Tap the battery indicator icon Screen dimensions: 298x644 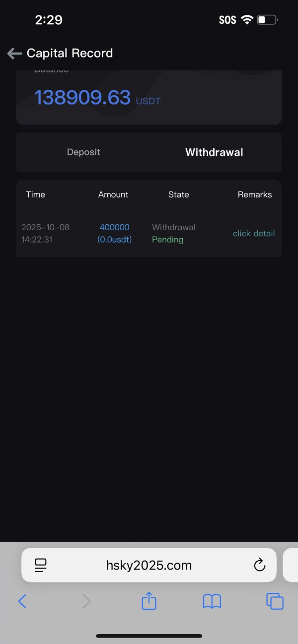click(x=267, y=20)
